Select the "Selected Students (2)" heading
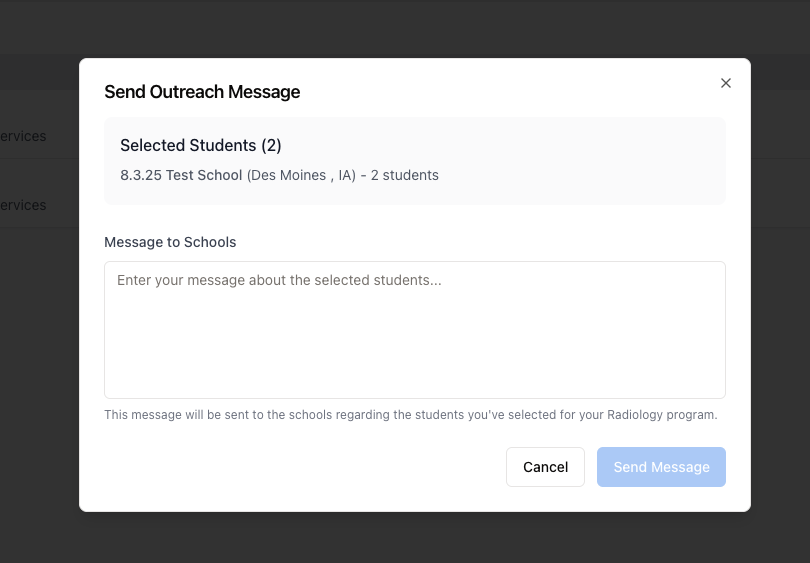Viewport: 810px width, 563px height. 201,145
